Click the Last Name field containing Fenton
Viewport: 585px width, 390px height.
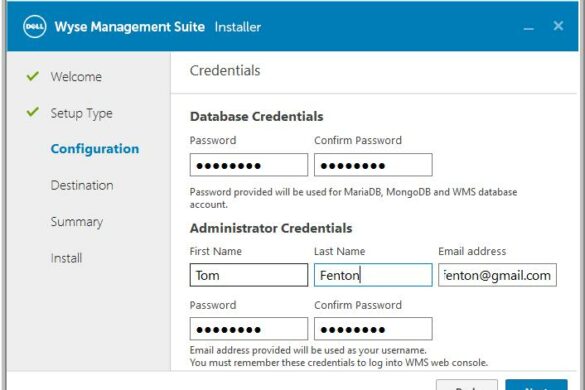pos(373,275)
